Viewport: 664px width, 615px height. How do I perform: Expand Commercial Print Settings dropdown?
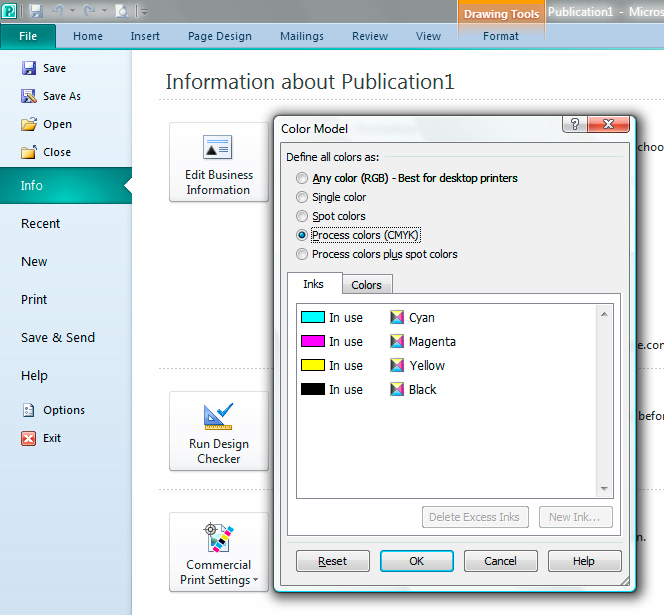tap(218, 553)
